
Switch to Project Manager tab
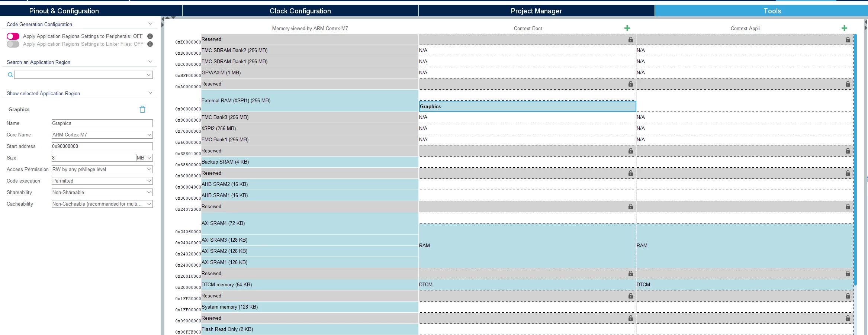tap(536, 11)
